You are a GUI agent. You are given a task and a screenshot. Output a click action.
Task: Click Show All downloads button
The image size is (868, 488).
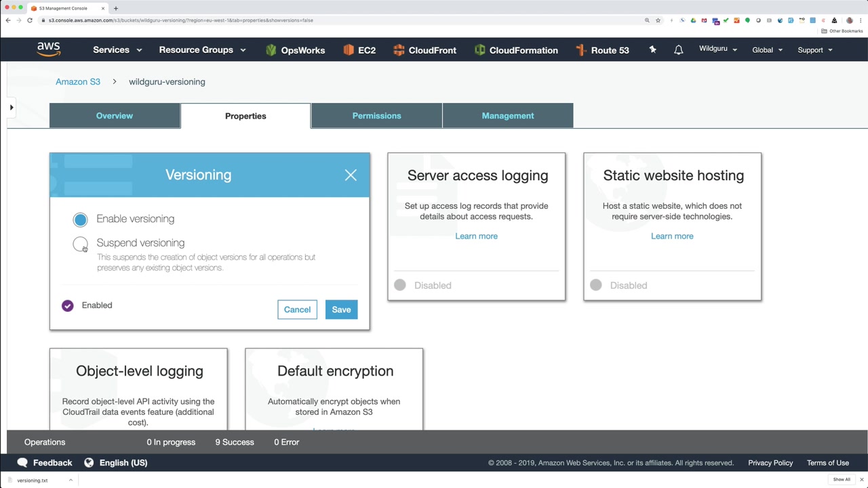(x=842, y=480)
